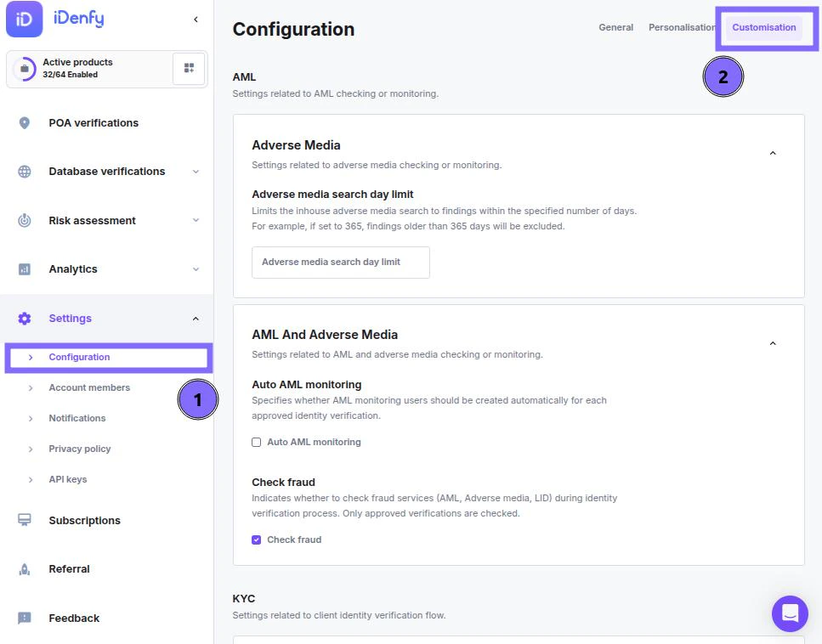
Task: Click the Active products 32/64 Enabled card
Action: (x=107, y=69)
